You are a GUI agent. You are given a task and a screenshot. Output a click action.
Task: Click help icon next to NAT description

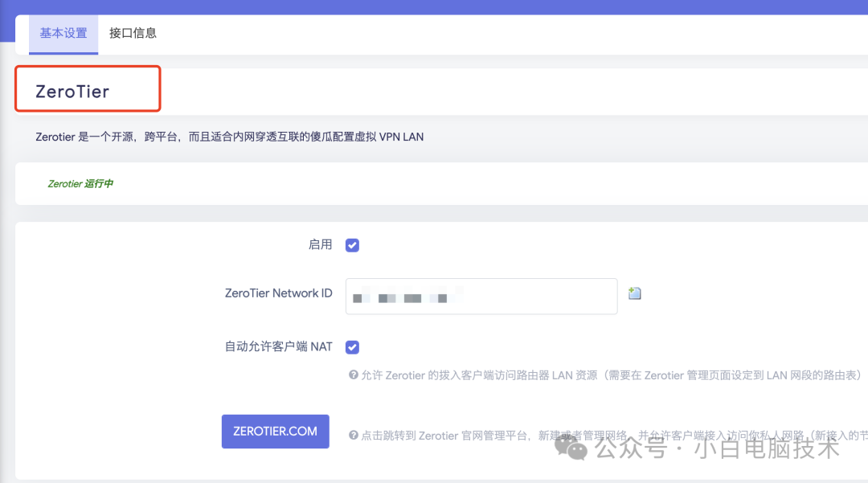tap(353, 375)
